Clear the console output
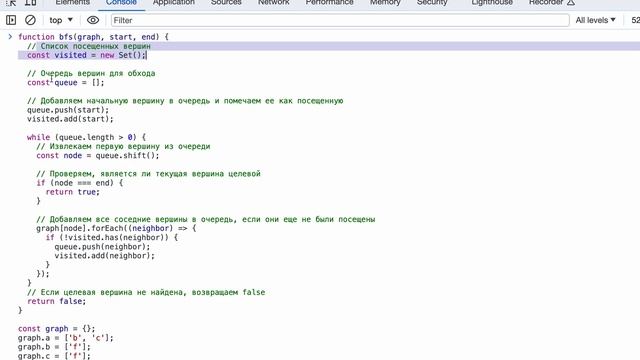Viewport: 640px width, 360px height. 30,20
